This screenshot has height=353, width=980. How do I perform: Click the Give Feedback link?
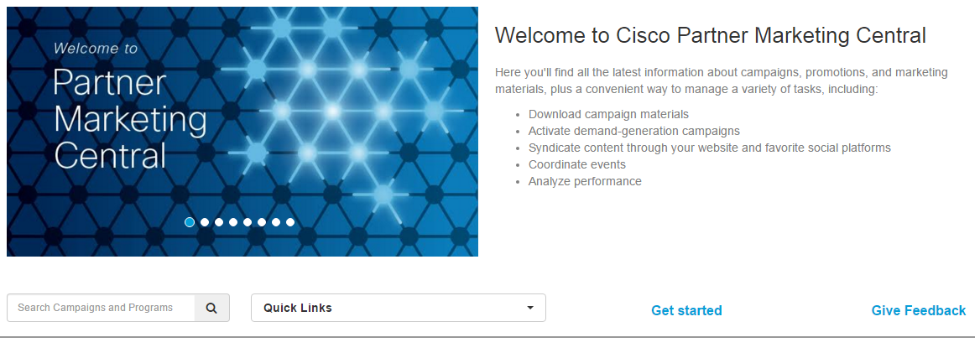[x=918, y=310]
